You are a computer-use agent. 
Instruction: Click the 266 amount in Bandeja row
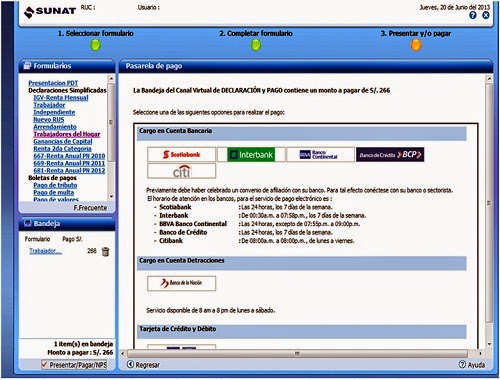coord(92,251)
